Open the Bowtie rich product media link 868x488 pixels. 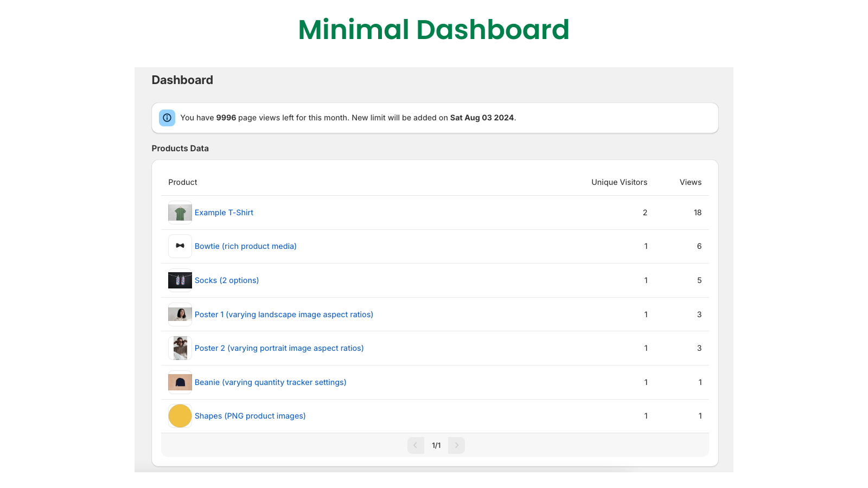click(245, 246)
